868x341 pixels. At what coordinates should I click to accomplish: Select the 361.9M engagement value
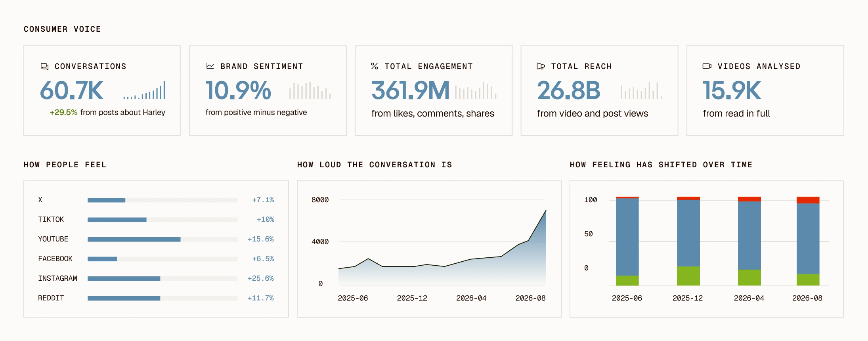410,90
